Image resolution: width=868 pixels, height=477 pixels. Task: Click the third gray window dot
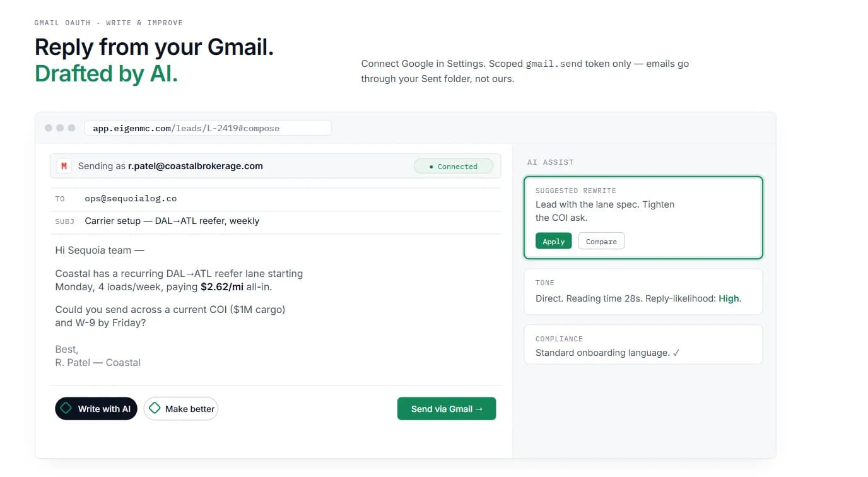71,128
